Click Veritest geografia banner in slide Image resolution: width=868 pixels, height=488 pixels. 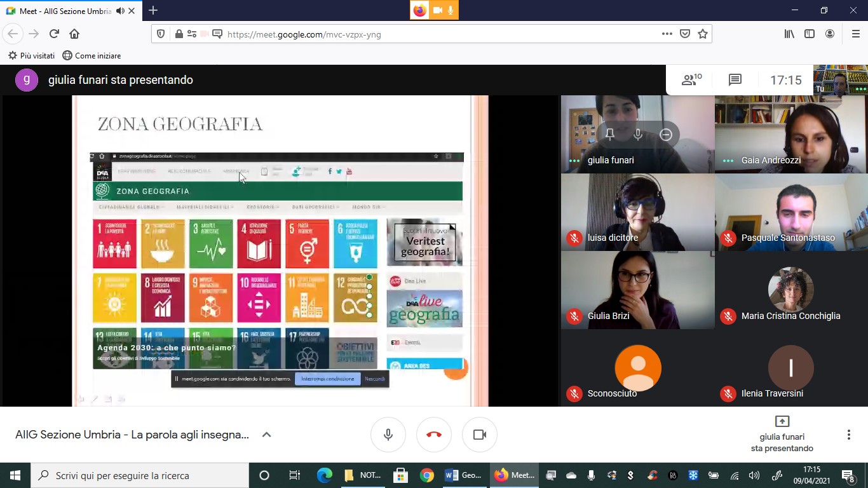(x=424, y=242)
